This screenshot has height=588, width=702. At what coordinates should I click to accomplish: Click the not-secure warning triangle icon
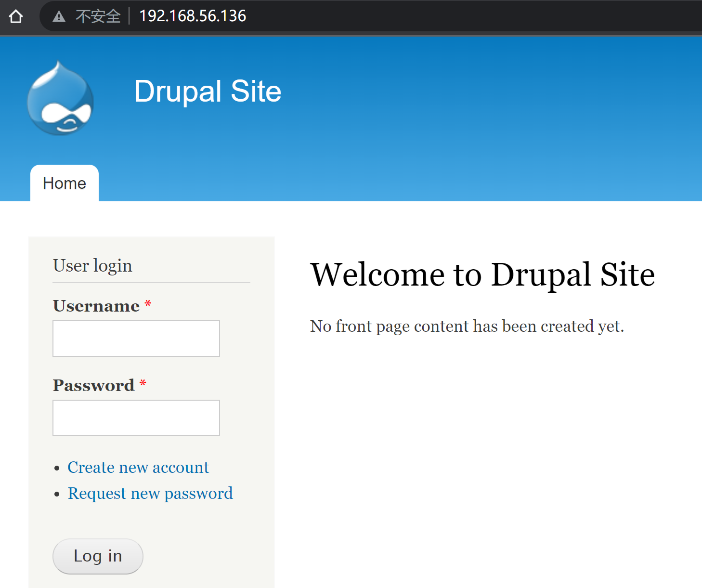(59, 17)
